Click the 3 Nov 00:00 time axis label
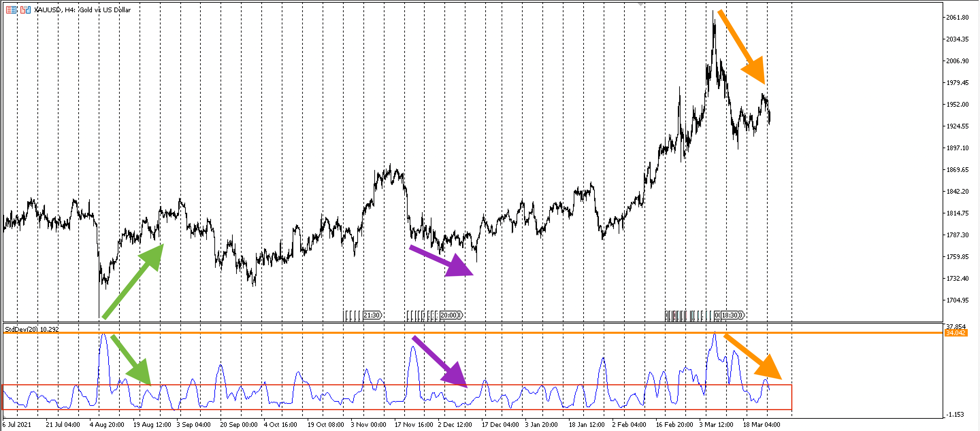Image resolution: width=980 pixels, height=431 pixels. click(x=368, y=425)
